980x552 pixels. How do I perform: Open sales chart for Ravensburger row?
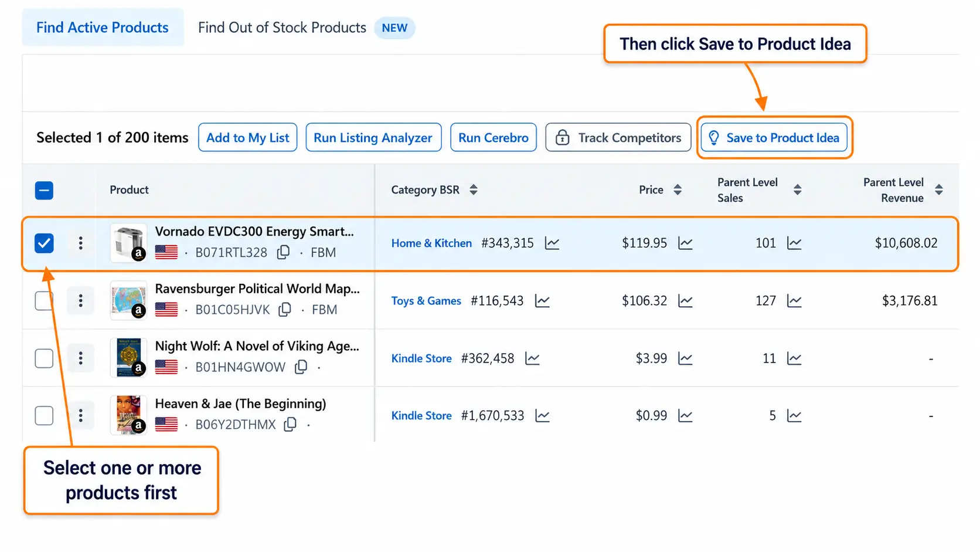(x=794, y=301)
